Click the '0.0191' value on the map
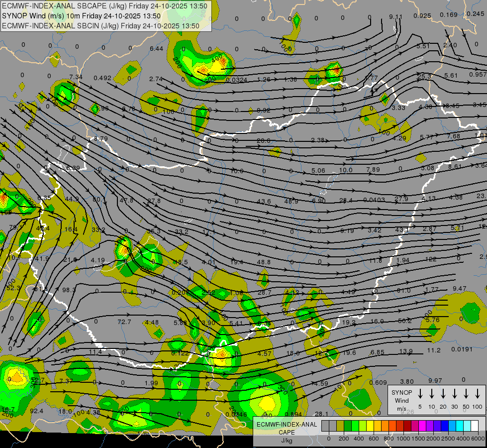 (x=462, y=349)
